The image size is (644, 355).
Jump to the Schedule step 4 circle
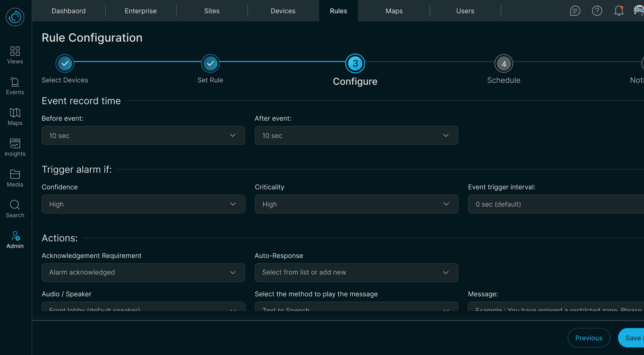[x=504, y=64]
